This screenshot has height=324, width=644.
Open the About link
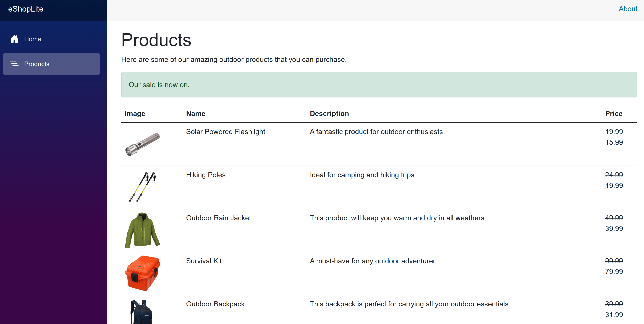pos(628,9)
